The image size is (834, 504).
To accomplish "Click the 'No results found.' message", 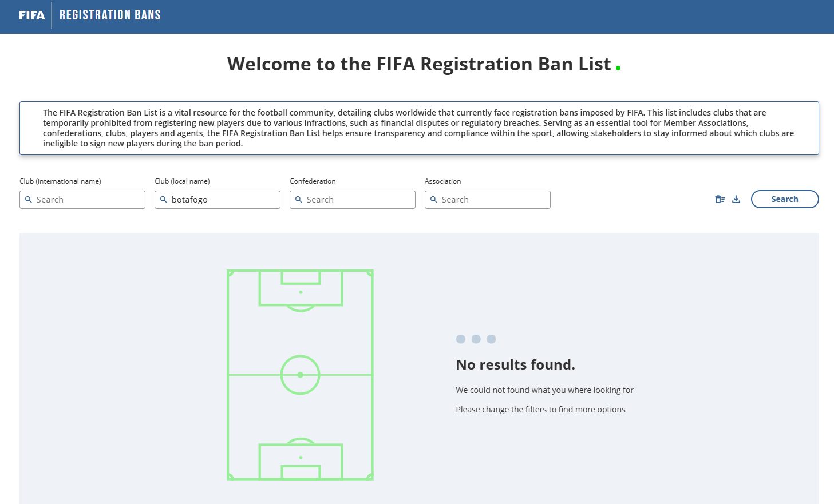I will pos(516,364).
